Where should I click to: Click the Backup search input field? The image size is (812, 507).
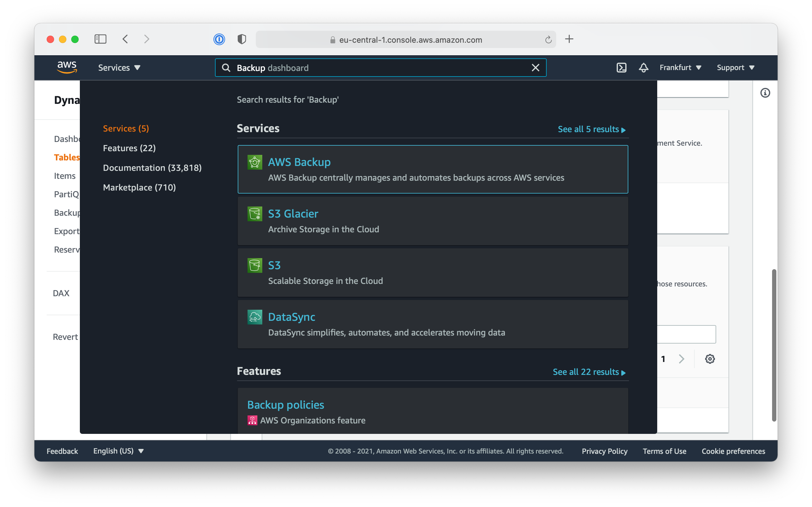coord(381,68)
